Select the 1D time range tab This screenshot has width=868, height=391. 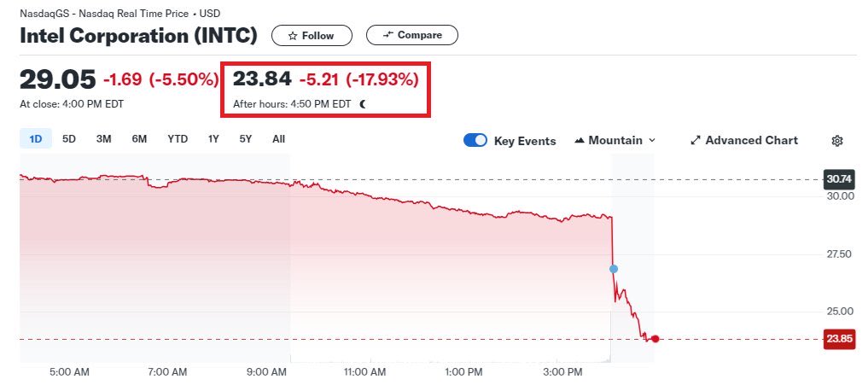(x=36, y=139)
